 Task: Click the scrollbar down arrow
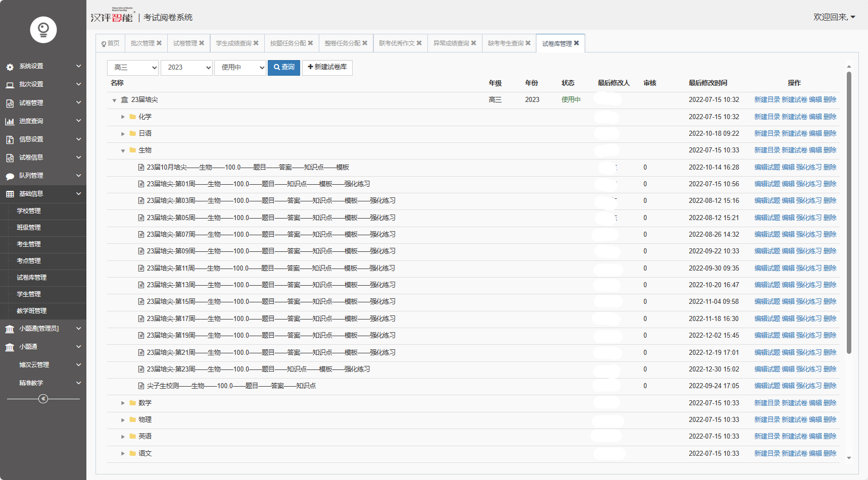[849, 458]
